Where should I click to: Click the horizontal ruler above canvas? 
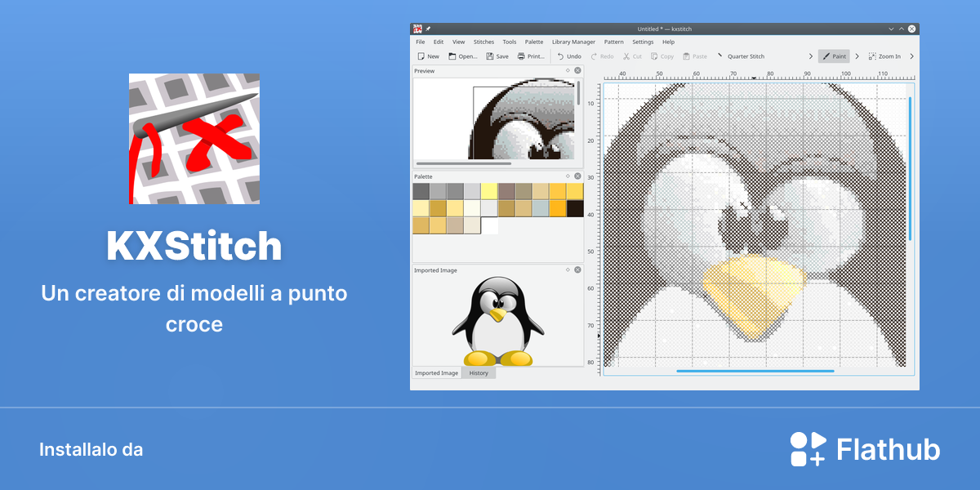tap(759, 75)
